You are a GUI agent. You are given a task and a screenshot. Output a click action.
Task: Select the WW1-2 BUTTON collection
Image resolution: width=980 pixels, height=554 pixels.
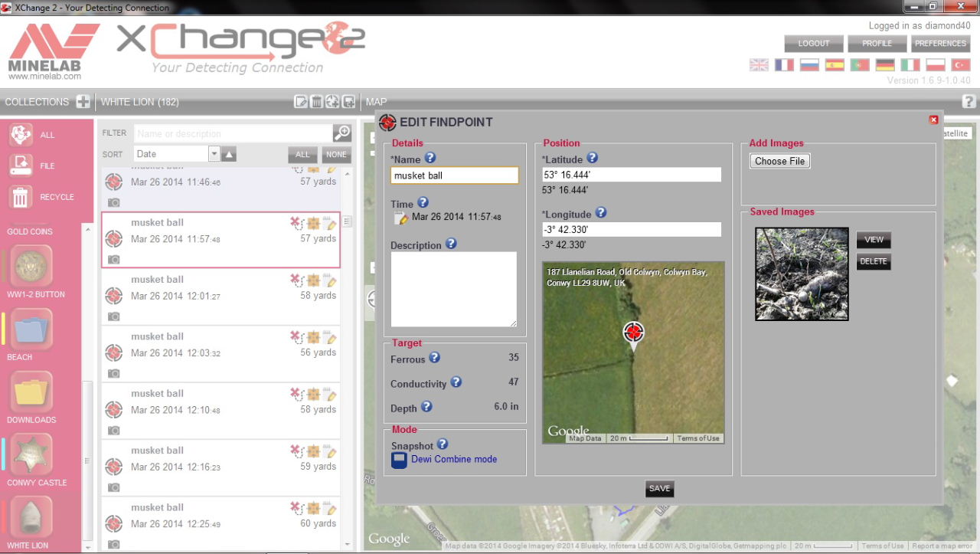coord(31,266)
